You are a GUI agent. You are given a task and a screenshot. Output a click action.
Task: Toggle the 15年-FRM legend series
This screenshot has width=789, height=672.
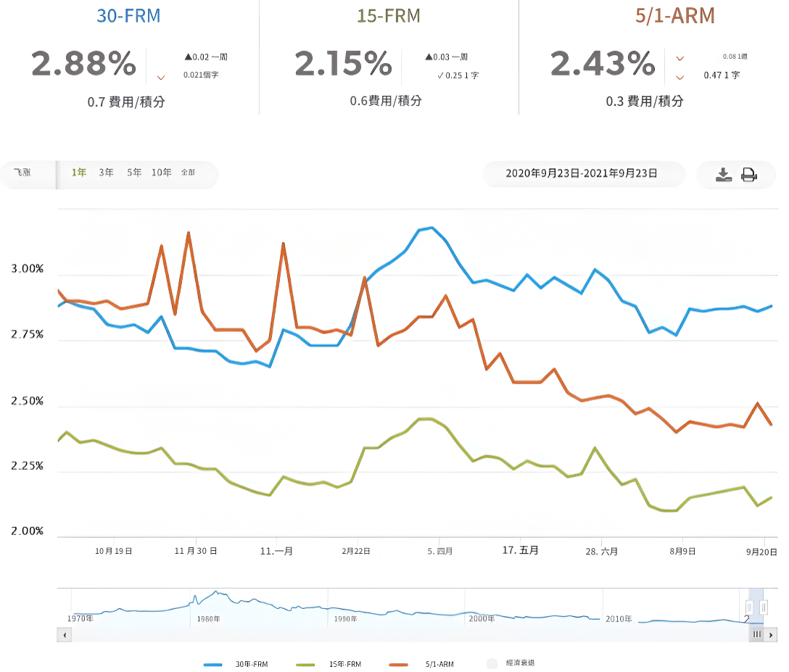pyautogui.click(x=329, y=665)
